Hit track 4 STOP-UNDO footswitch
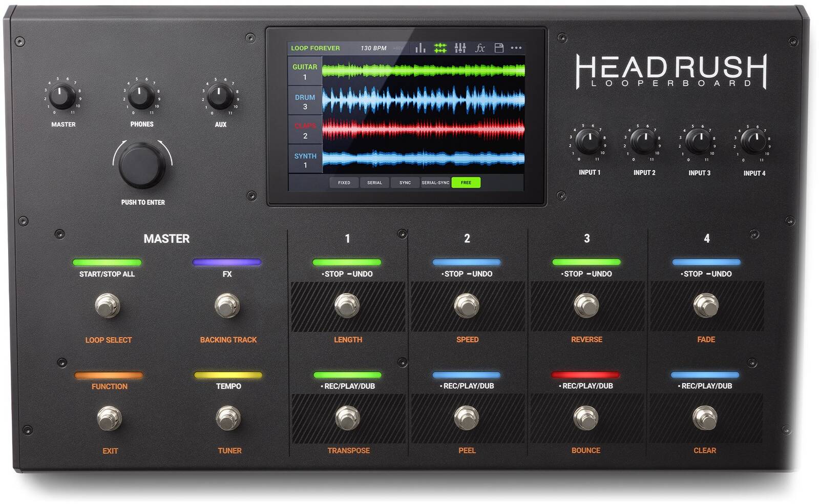 [706, 305]
